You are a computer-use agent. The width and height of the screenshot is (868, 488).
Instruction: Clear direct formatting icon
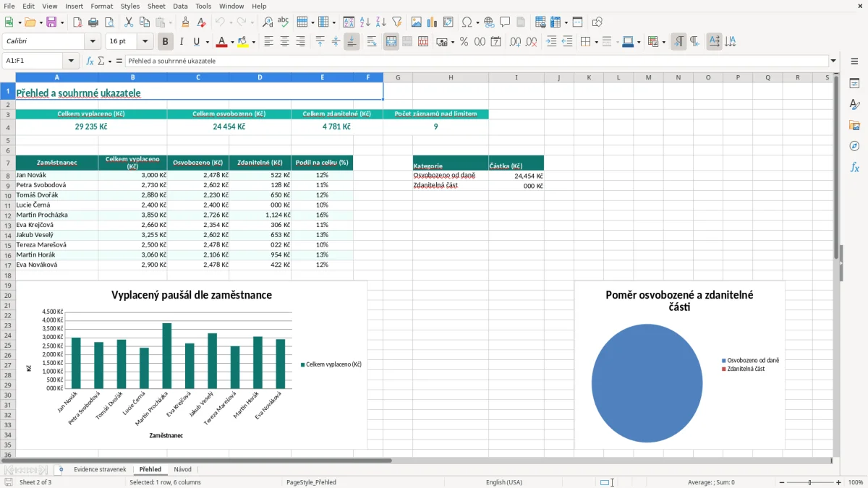click(201, 22)
